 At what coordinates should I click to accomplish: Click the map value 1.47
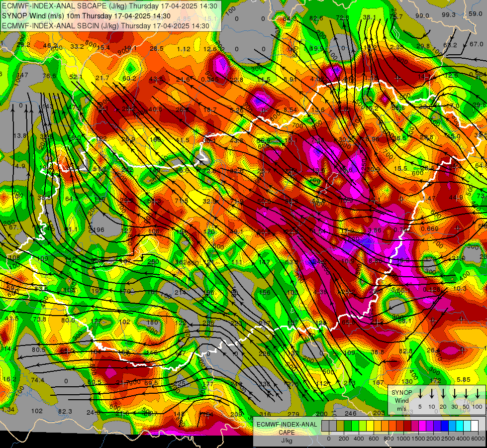click(x=429, y=198)
